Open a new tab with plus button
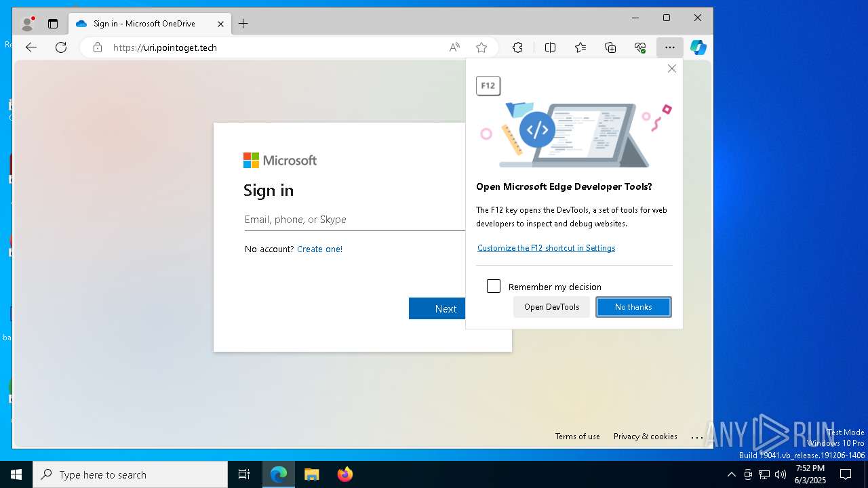868x488 pixels. click(x=243, y=24)
